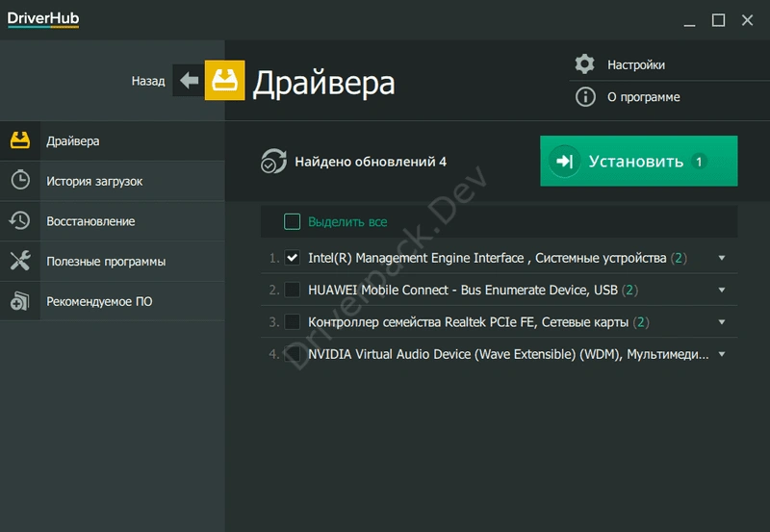Select HUAWEI Mobile Connect row text
This screenshot has height=532, width=770.
[x=473, y=290]
